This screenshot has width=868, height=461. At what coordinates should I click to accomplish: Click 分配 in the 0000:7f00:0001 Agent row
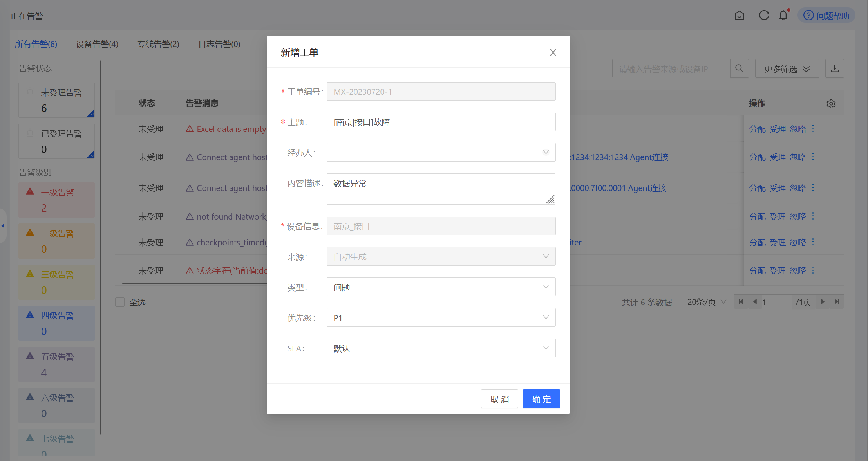click(757, 188)
